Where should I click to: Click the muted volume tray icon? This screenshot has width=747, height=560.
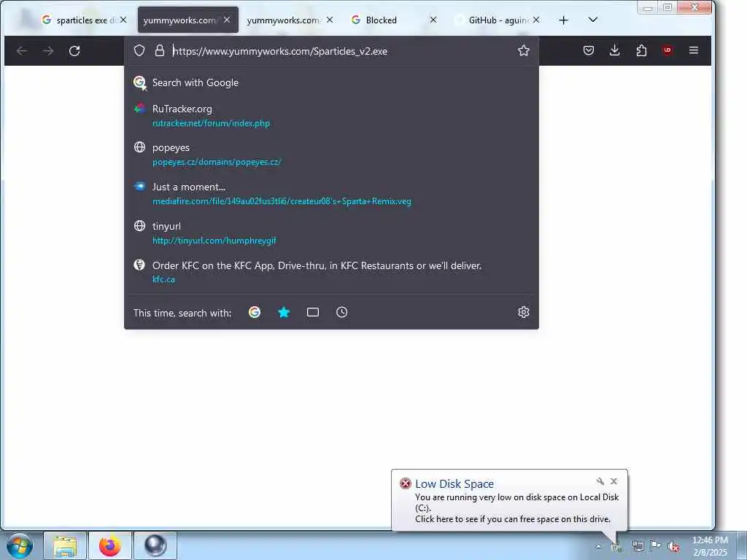[673, 547]
